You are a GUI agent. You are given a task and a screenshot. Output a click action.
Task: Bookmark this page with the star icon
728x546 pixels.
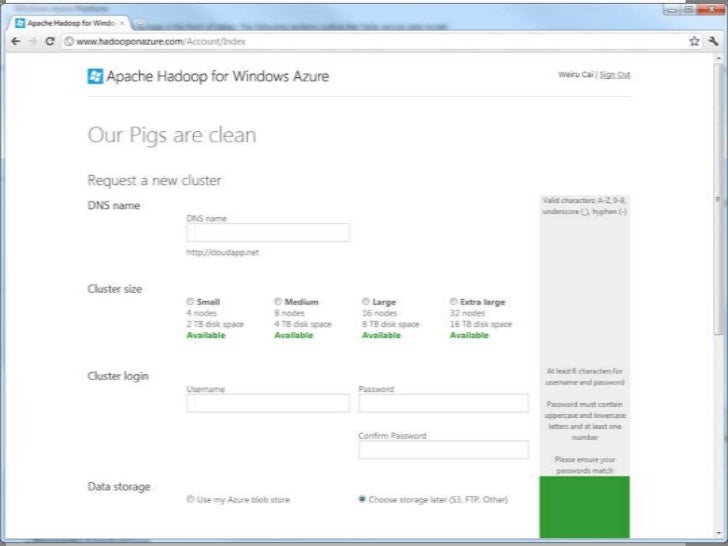(x=694, y=41)
